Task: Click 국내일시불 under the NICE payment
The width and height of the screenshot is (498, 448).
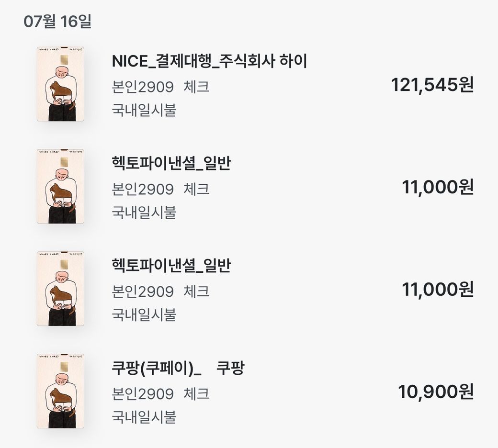Action: coord(144,110)
